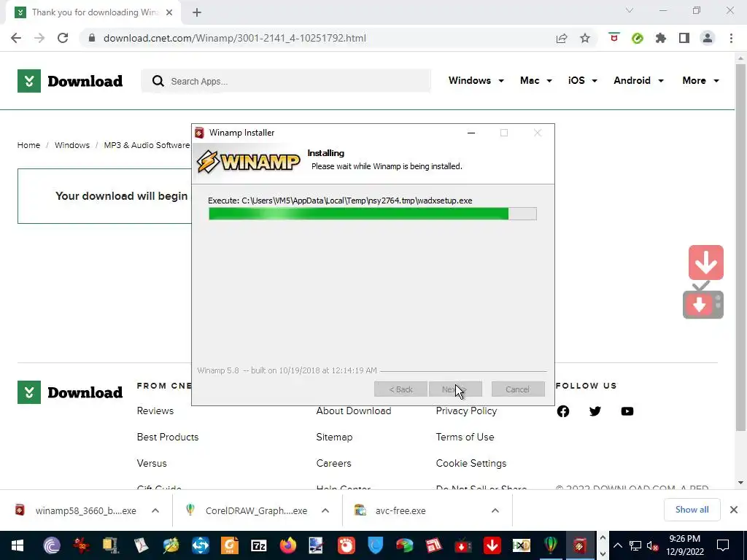
Task: Open MP3 & Audio Software breadcrumb
Action: click(x=147, y=145)
